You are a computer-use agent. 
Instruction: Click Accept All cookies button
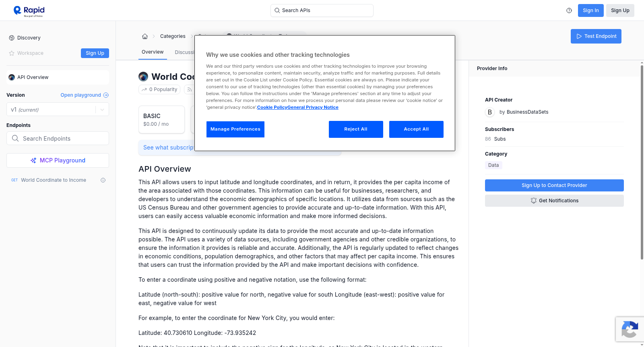click(416, 129)
